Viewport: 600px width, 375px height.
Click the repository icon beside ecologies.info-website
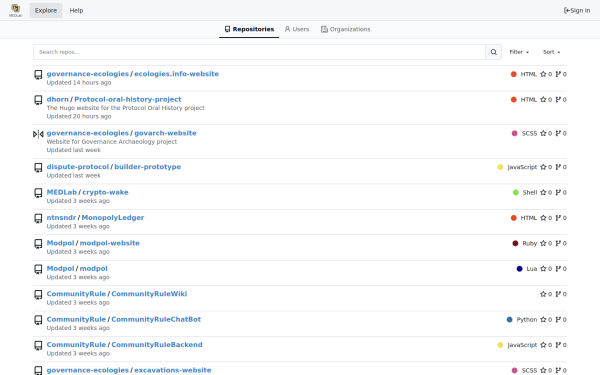click(x=38, y=75)
